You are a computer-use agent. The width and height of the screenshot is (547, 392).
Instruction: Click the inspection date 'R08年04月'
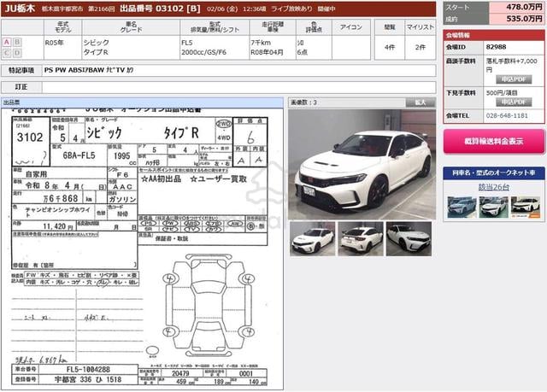[x=267, y=52]
